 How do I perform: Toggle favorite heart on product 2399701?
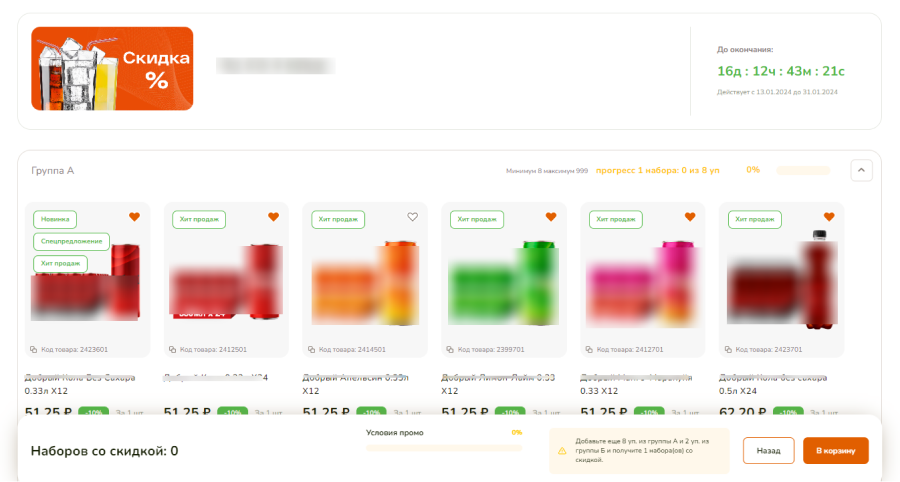pyautogui.click(x=551, y=217)
